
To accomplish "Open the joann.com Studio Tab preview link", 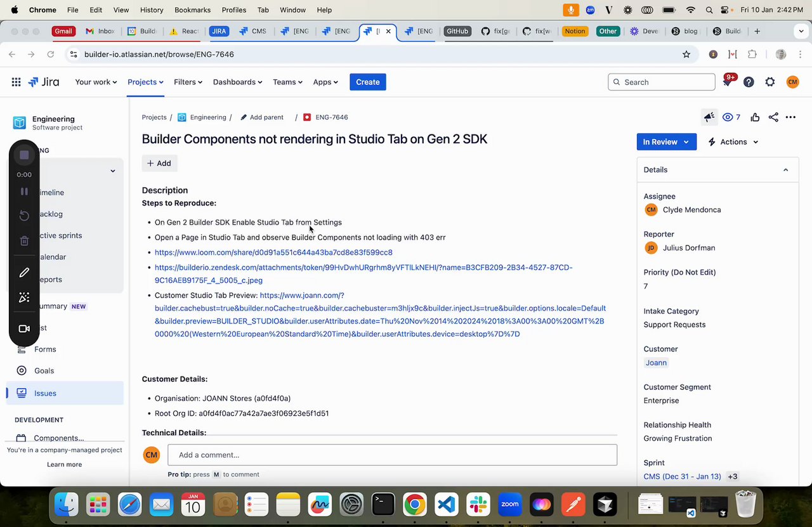I will coord(380,315).
